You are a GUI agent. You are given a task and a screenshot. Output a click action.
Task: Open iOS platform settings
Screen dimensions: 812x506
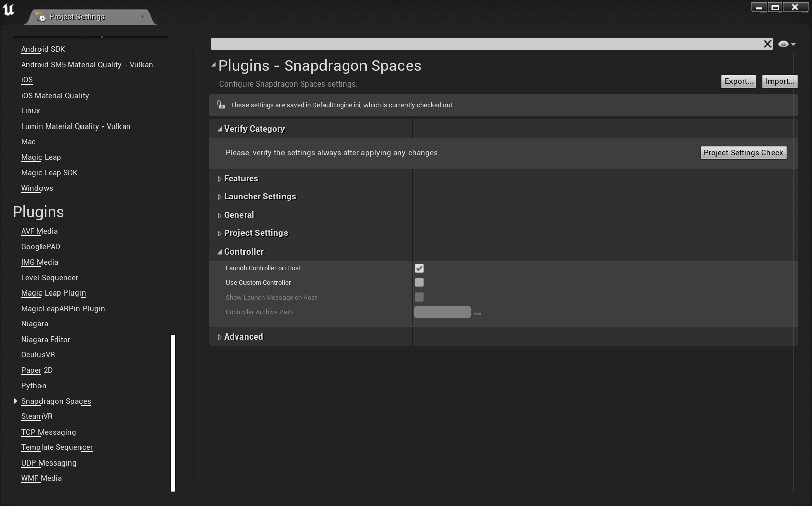[x=27, y=80]
